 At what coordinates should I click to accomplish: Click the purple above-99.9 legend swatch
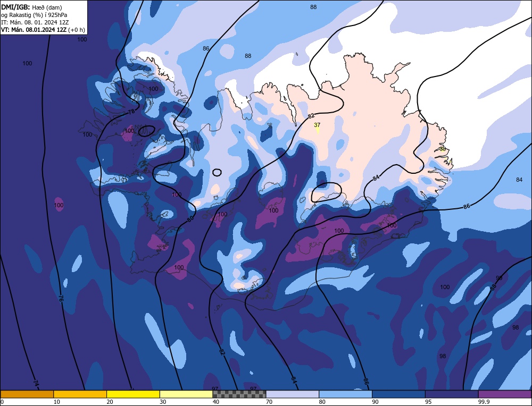pyautogui.click(x=505, y=394)
